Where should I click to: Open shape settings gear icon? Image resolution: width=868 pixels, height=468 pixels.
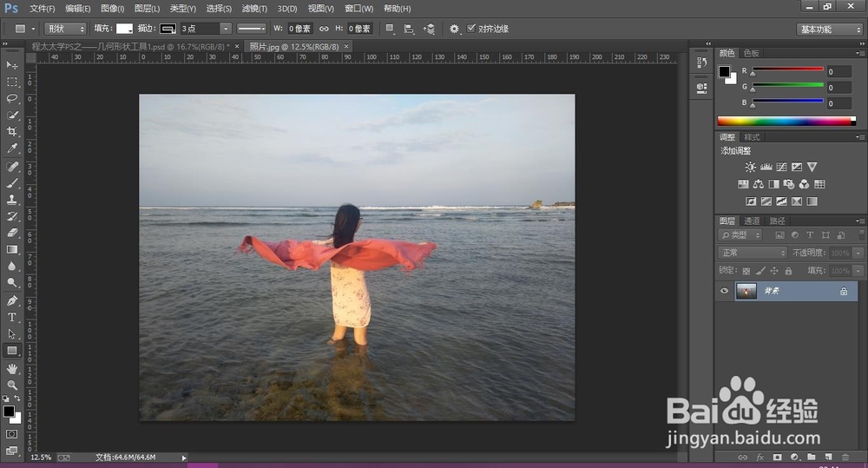[x=454, y=29]
